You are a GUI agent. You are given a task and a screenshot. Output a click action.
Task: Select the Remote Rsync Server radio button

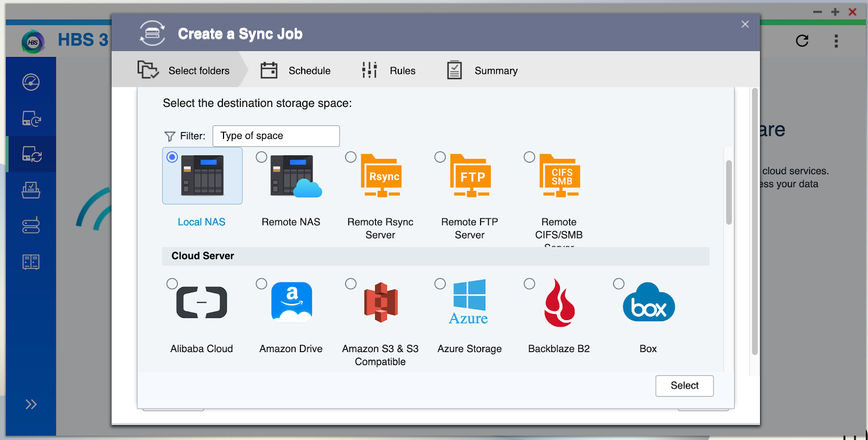tap(351, 157)
